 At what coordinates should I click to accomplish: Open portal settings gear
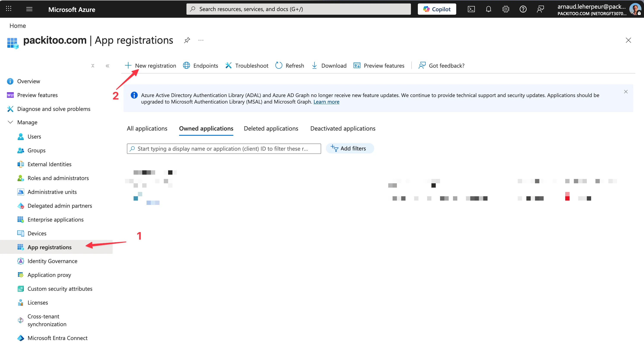506,9
